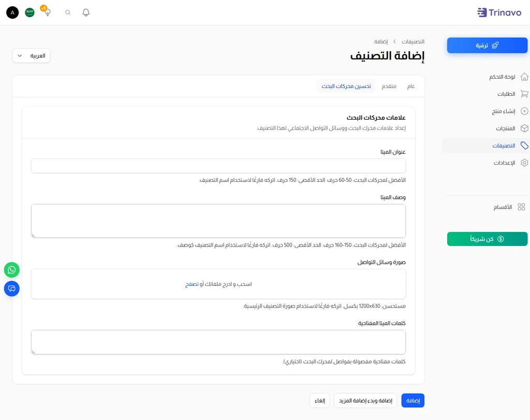Click the صورة وسائل التواصل upload dropzone

[218, 284]
